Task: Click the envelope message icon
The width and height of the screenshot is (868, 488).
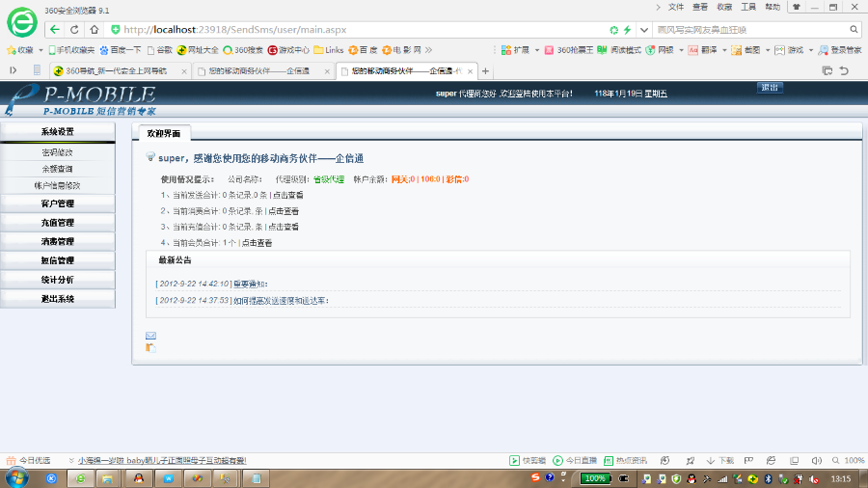Action: [150, 336]
